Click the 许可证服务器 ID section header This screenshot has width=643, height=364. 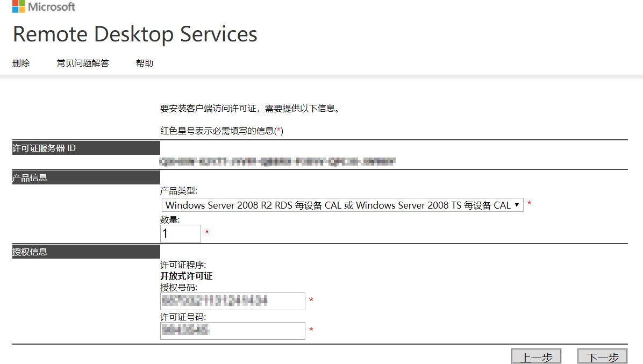coord(86,148)
